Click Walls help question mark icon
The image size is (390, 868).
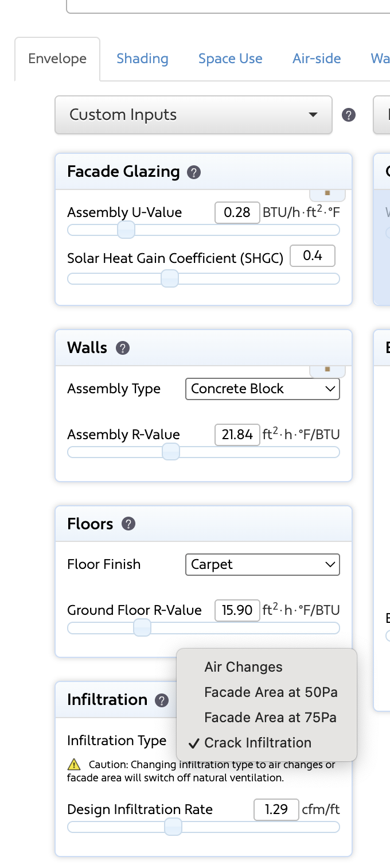tap(123, 348)
